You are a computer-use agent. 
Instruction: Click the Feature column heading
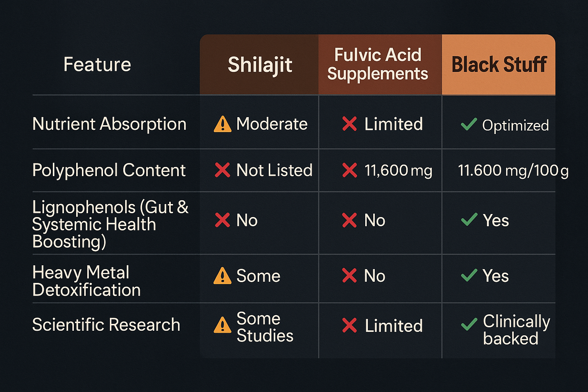pyautogui.click(x=97, y=64)
